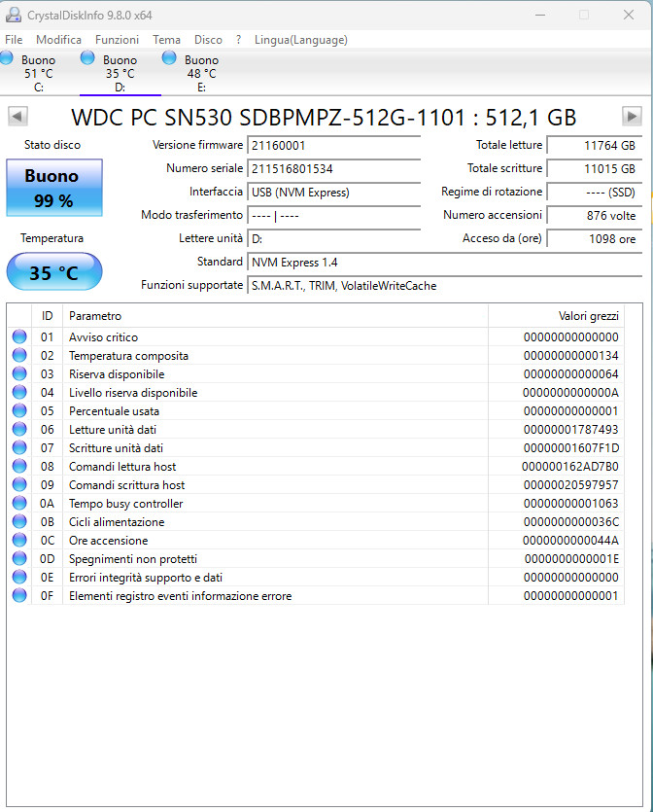
Task: Click status orb for Errori integrità supporto
Action: tap(19, 577)
